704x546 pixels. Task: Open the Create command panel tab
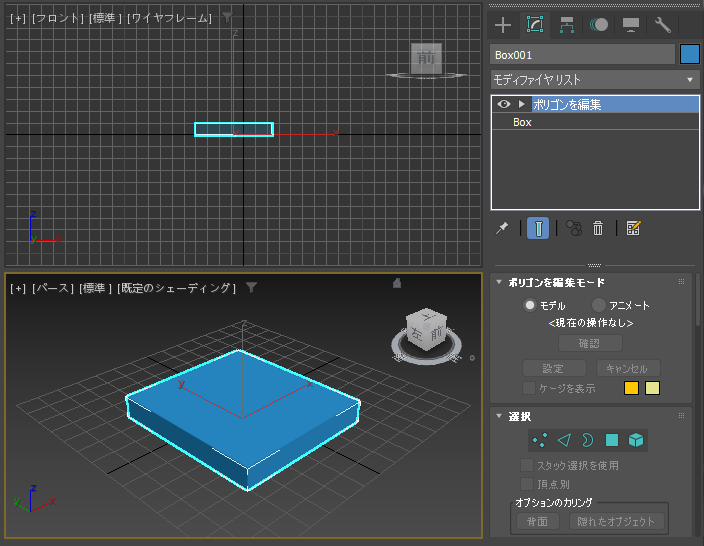[x=503, y=25]
